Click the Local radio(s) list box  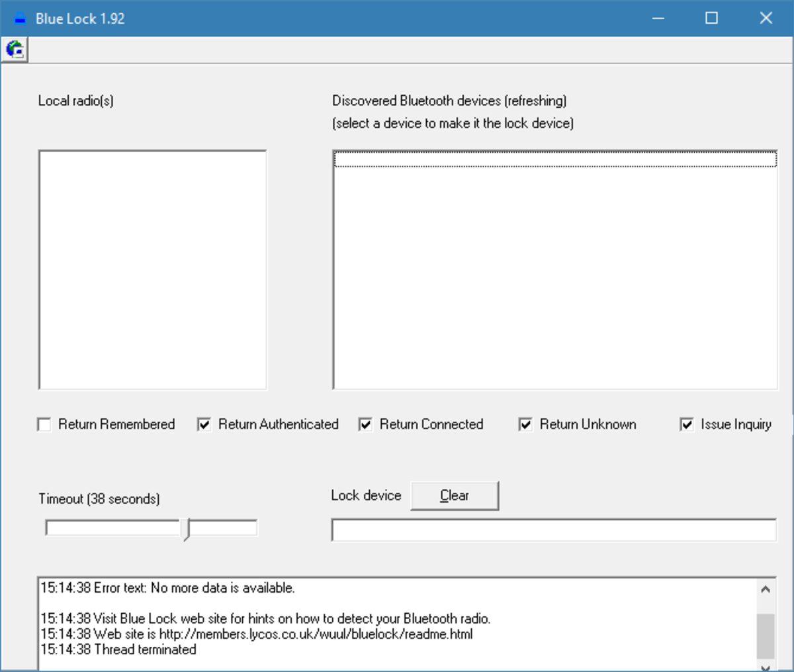152,268
